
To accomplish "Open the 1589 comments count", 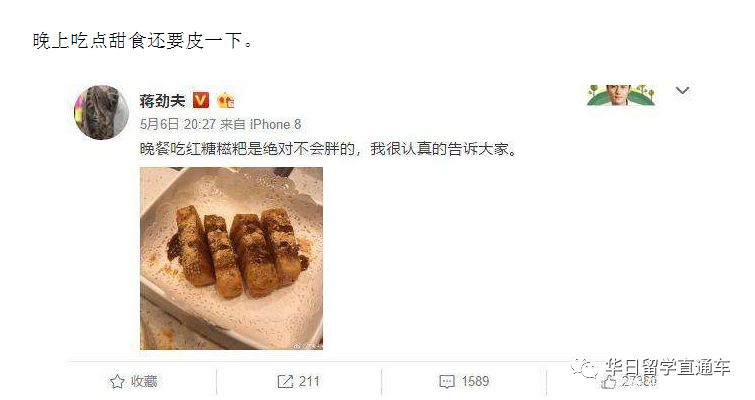I will coord(475,382).
